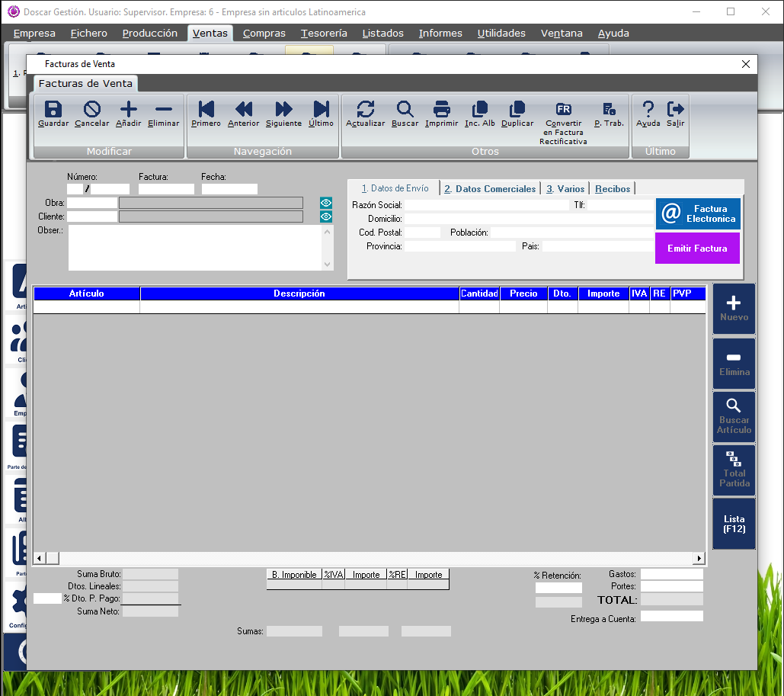Click the eye icon next to Cliente
Viewport: 784px width, 696px height.
(x=326, y=216)
